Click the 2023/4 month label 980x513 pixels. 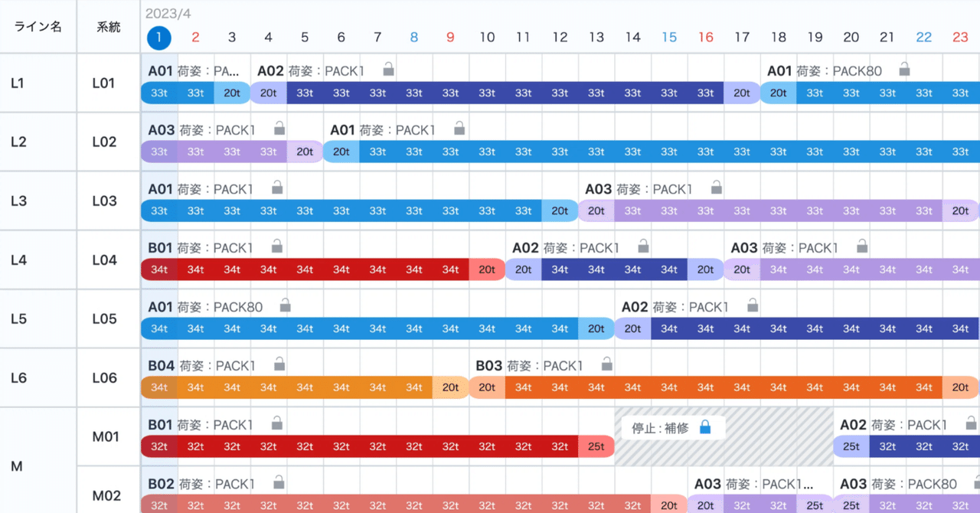168,14
